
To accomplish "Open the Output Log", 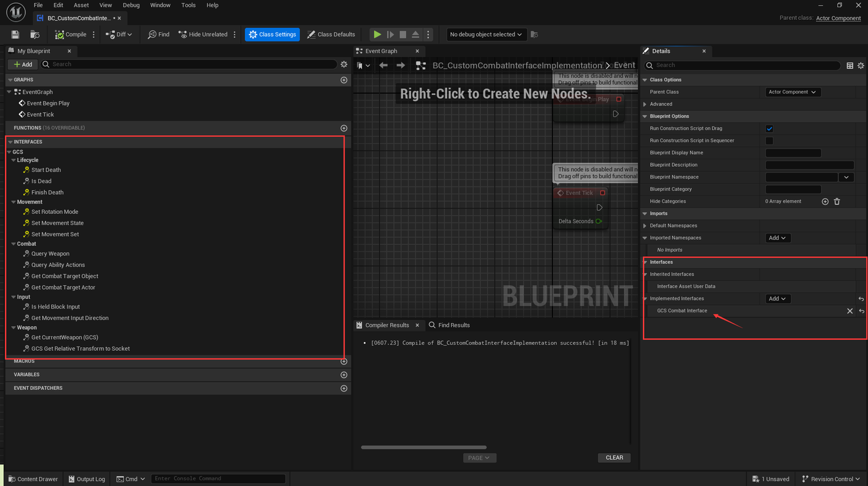I will pyautogui.click(x=86, y=479).
